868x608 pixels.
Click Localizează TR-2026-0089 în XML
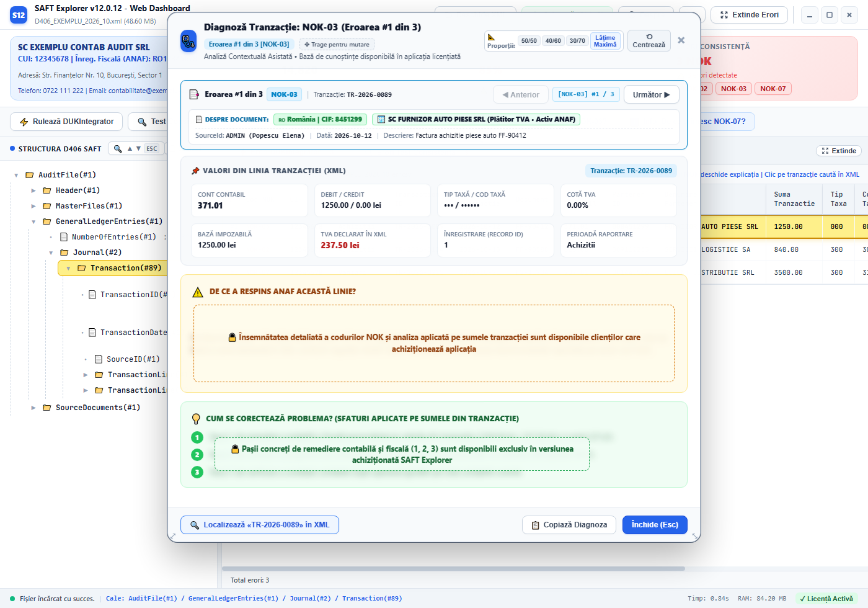pos(260,525)
